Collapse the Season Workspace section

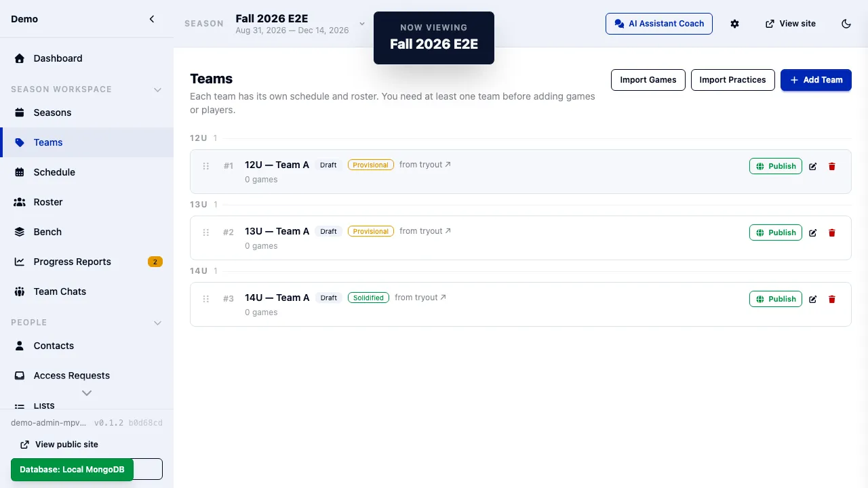pyautogui.click(x=157, y=89)
